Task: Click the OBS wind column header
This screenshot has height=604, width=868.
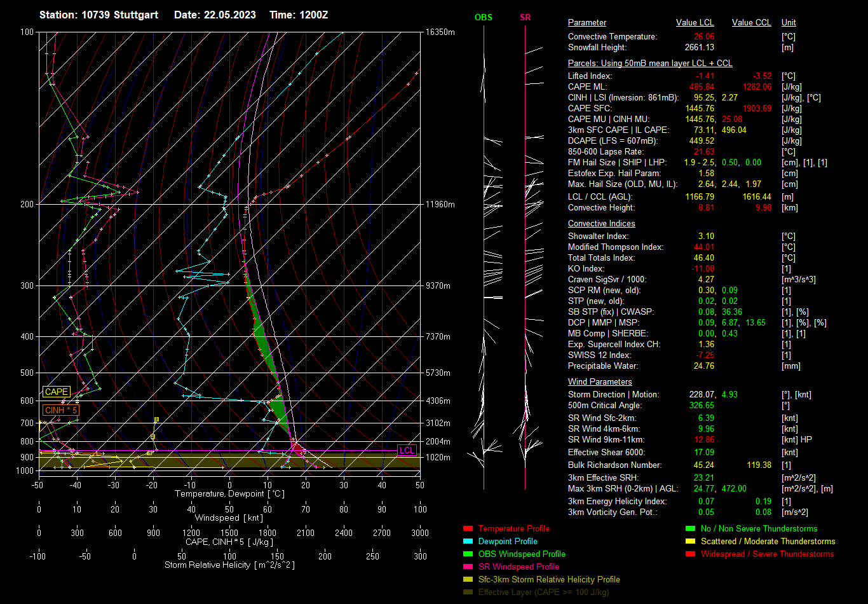Action: [x=483, y=18]
